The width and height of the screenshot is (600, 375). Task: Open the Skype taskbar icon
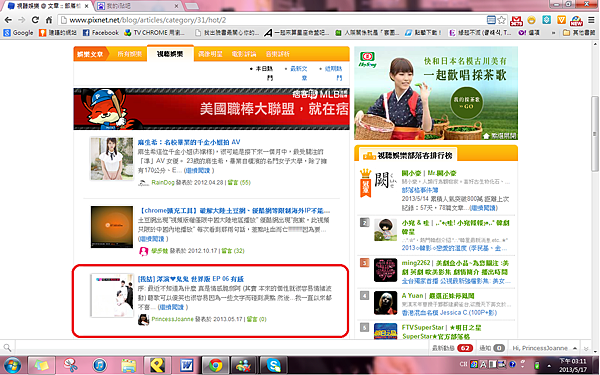(x=274, y=365)
